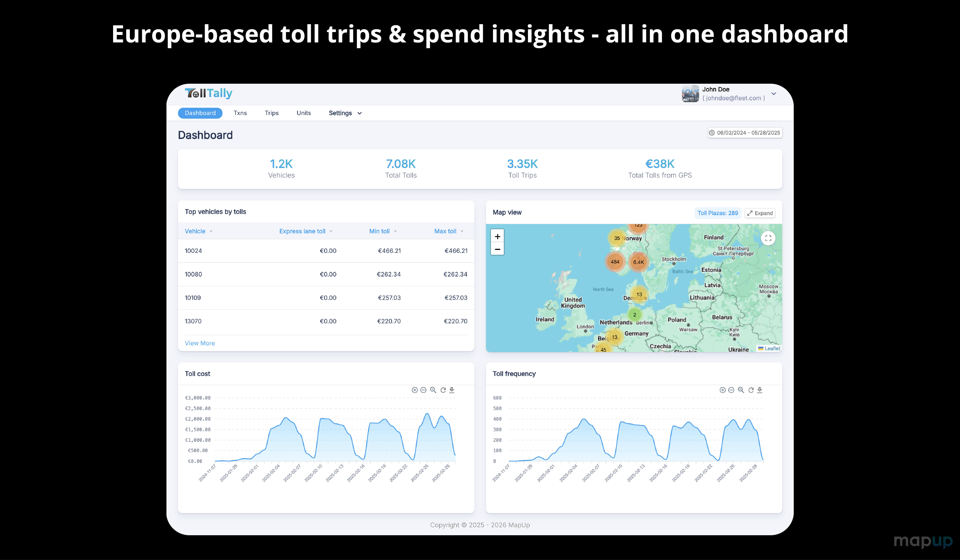Click View More under top vehicles

[200, 343]
